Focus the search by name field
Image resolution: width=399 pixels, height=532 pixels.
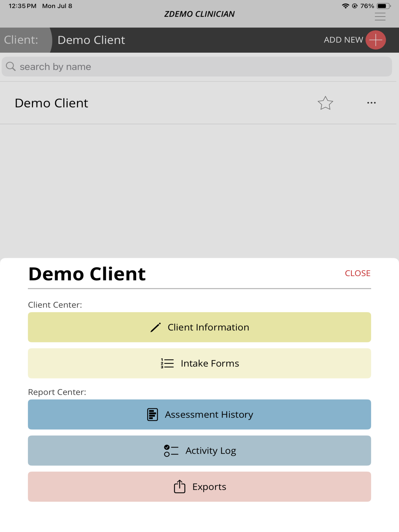[x=197, y=67]
